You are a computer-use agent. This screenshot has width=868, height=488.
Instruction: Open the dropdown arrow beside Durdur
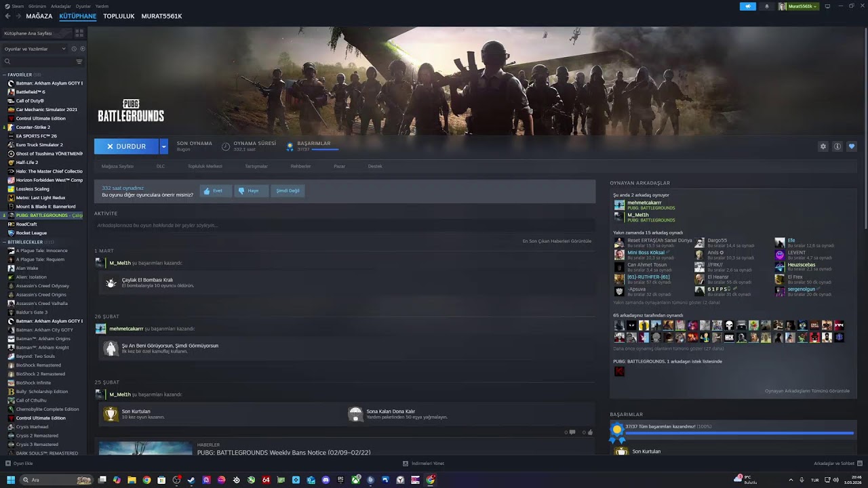(163, 146)
